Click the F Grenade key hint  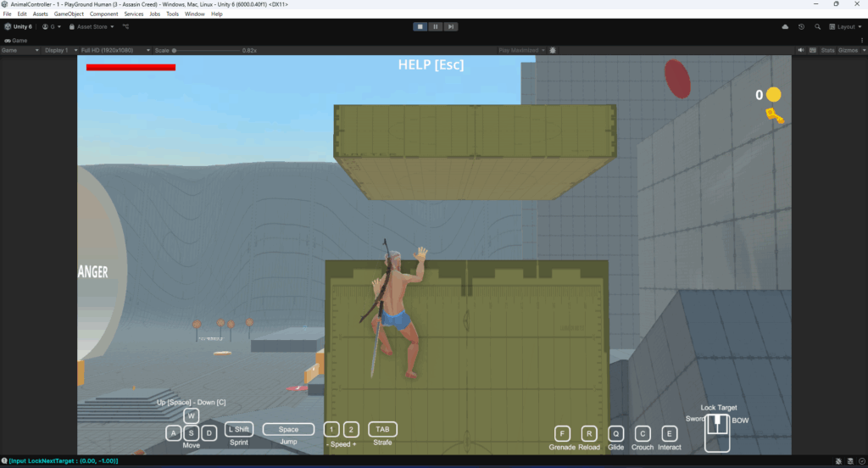point(562,433)
